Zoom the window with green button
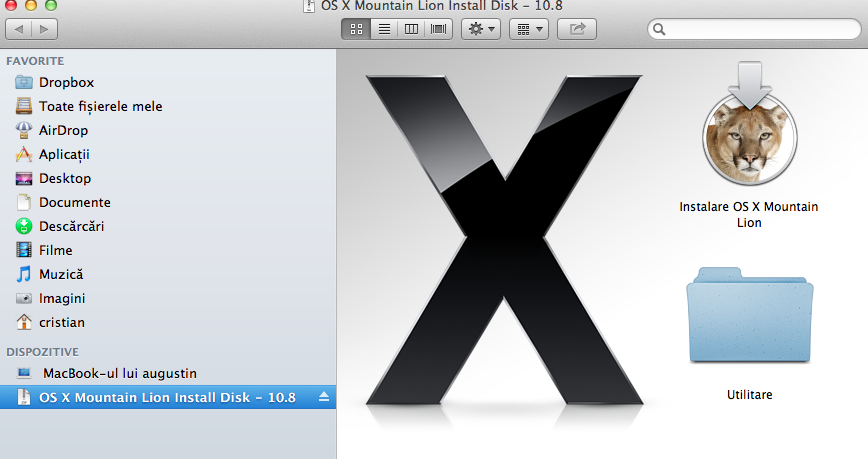The width and height of the screenshot is (868, 459). (x=51, y=5)
